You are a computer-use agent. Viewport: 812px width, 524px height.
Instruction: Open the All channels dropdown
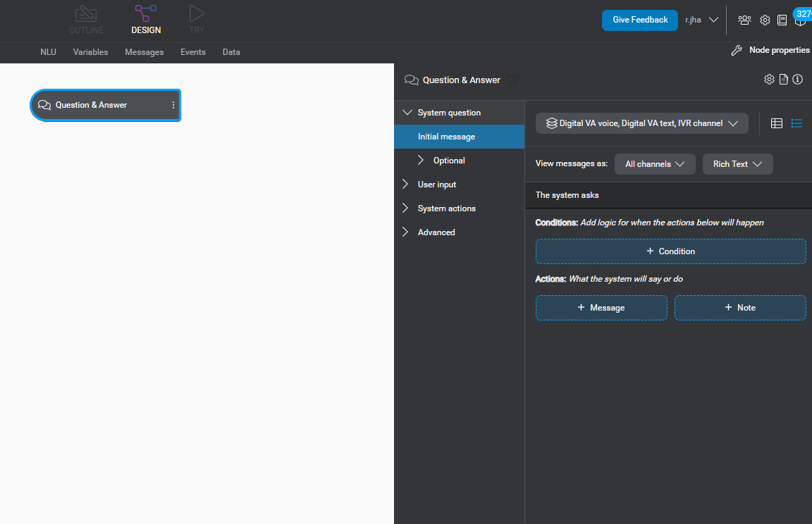655,164
